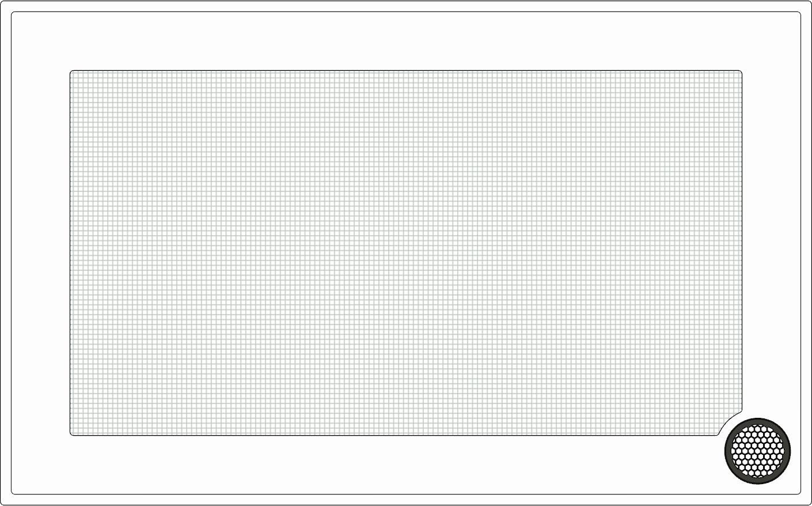The width and height of the screenshot is (812, 506).
Task: Click the top-left corner of the grid panel
Action: point(71,72)
